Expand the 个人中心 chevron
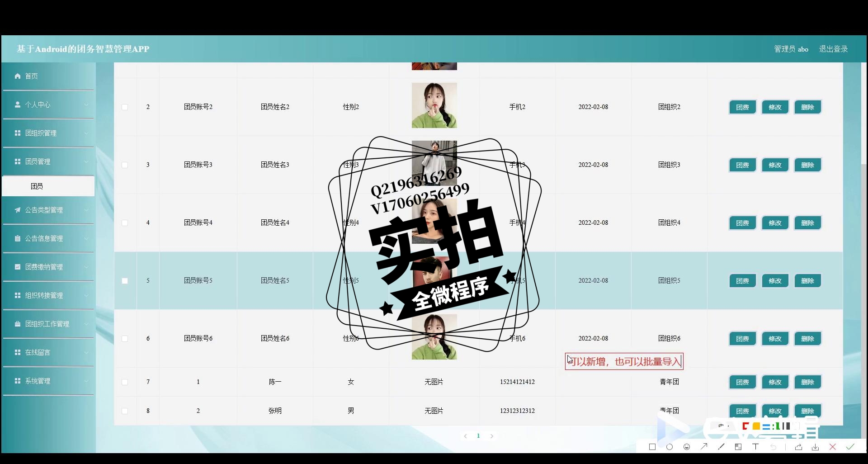The width and height of the screenshot is (868, 464). [86, 104]
